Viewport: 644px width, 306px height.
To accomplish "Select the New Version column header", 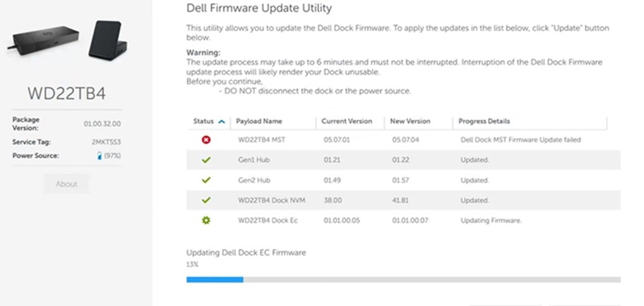I will 410,121.
